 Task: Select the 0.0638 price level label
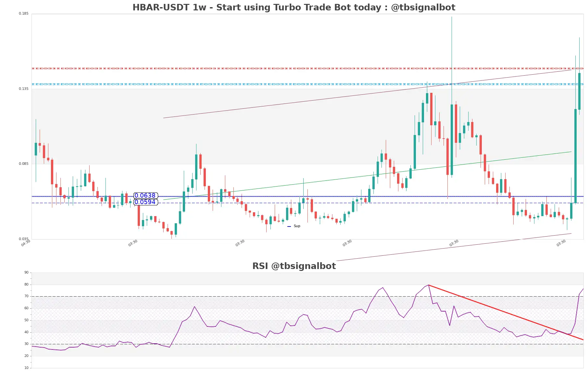click(145, 195)
